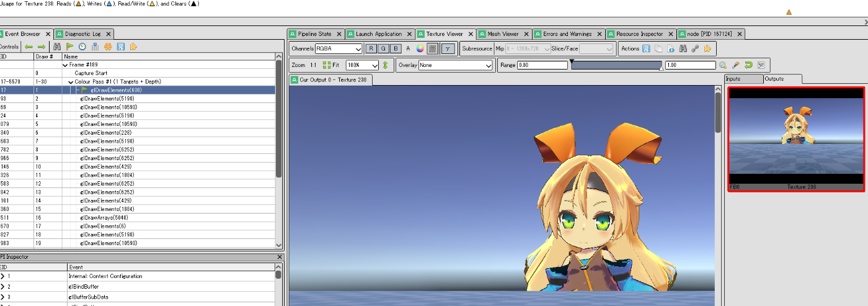Export events with Event Browser floppy disk icon
Screen dimensions: 868x306
(121, 47)
